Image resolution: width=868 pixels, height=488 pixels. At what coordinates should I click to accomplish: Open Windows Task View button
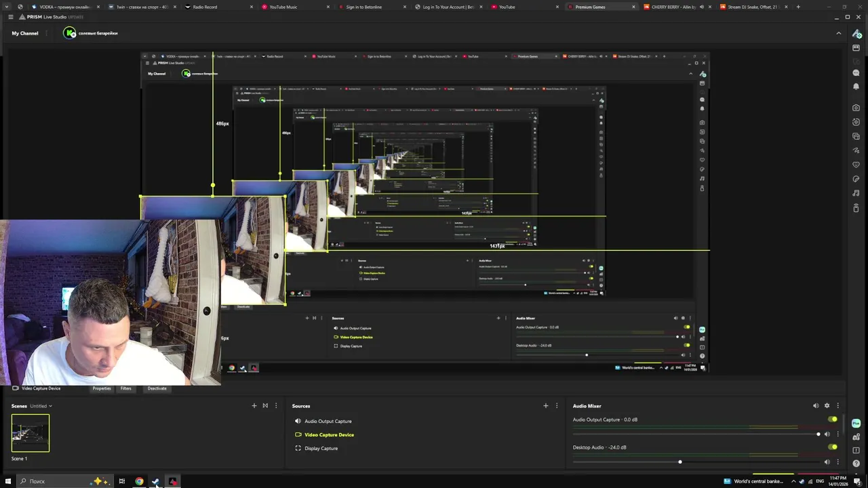pos(122,481)
